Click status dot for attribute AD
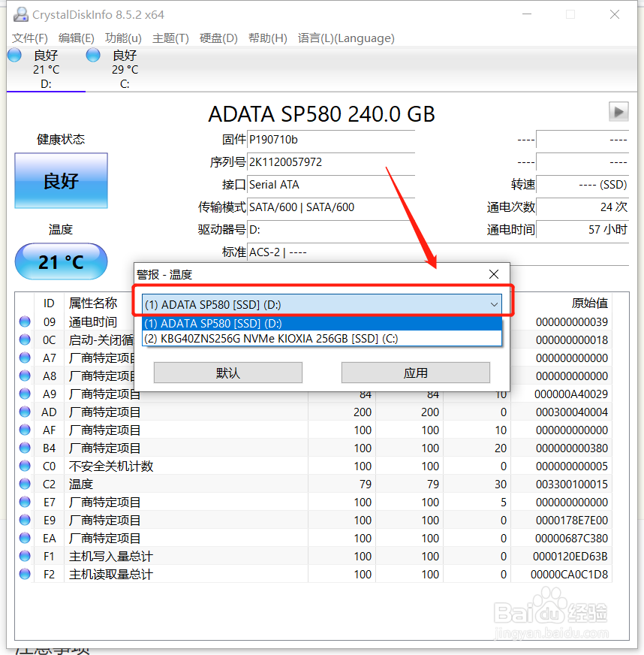The width and height of the screenshot is (644, 655). (25, 412)
